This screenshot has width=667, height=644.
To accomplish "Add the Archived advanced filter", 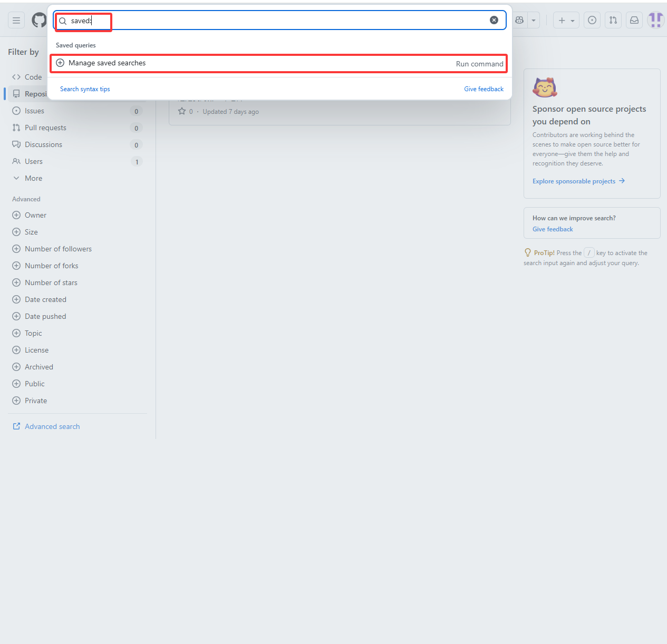I will (x=38, y=367).
